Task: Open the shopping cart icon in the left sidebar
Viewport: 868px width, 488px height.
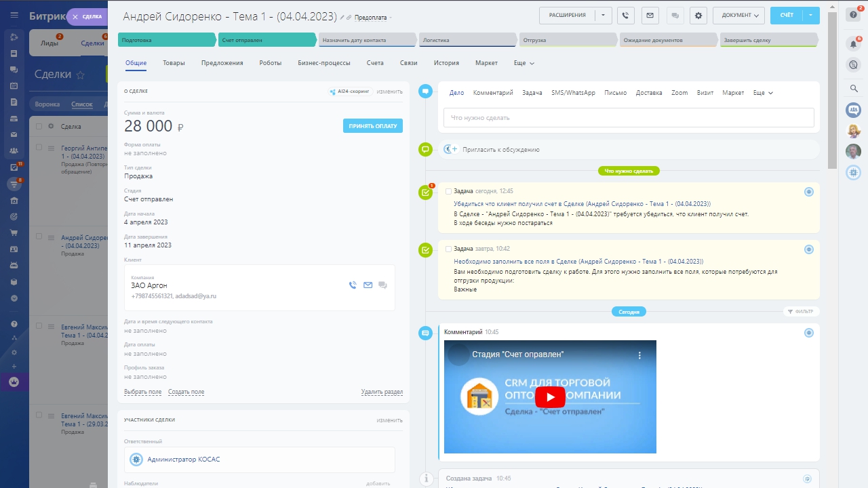Action: click(x=14, y=232)
